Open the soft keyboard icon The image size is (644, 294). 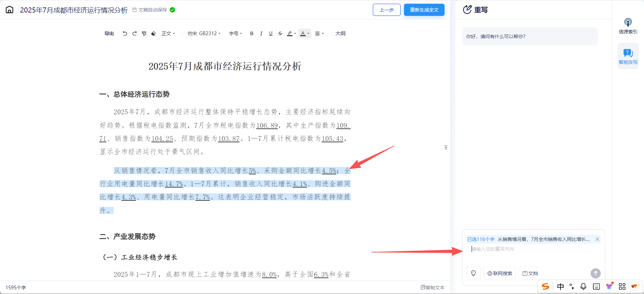[x=596, y=287]
